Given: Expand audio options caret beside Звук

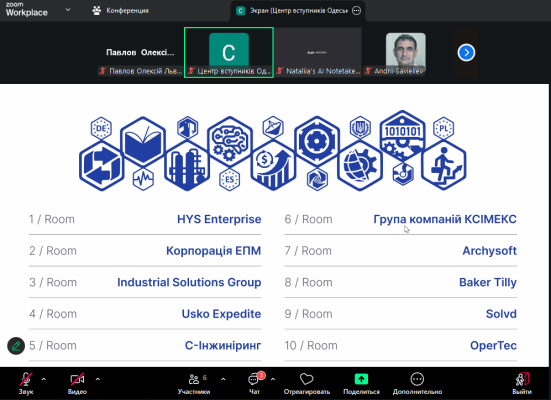Looking at the screenshot, I should [x=44, y=379].
